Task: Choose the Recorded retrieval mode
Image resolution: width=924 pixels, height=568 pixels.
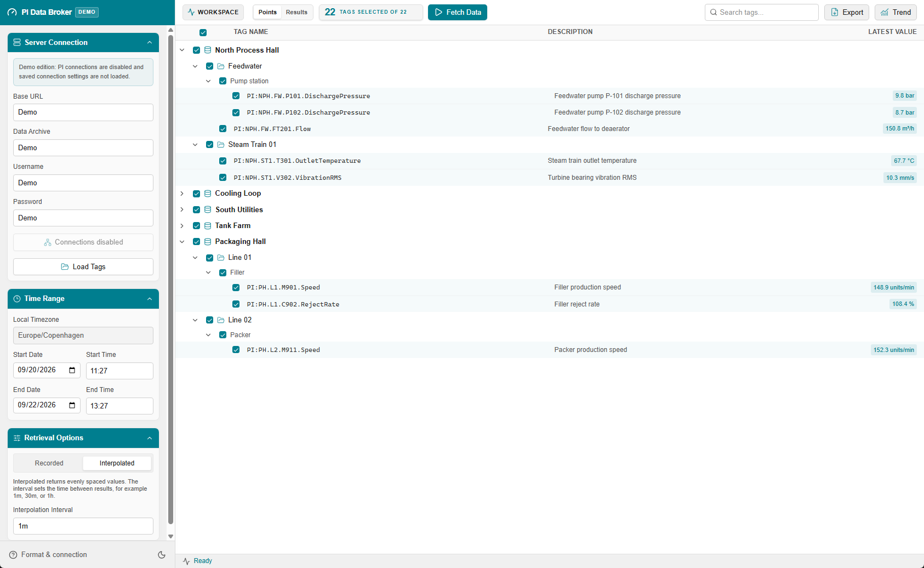Action: 49,463
